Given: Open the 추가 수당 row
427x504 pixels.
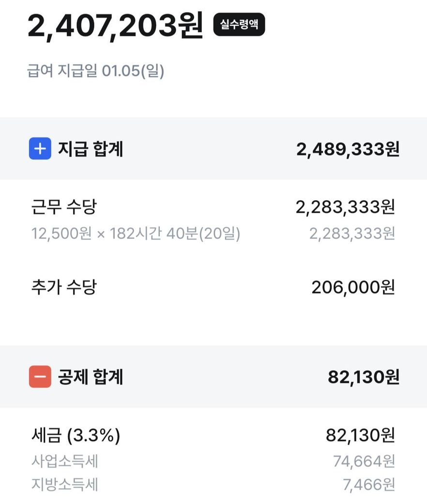Looking at the screenshot, I should (x=64, y=287).
